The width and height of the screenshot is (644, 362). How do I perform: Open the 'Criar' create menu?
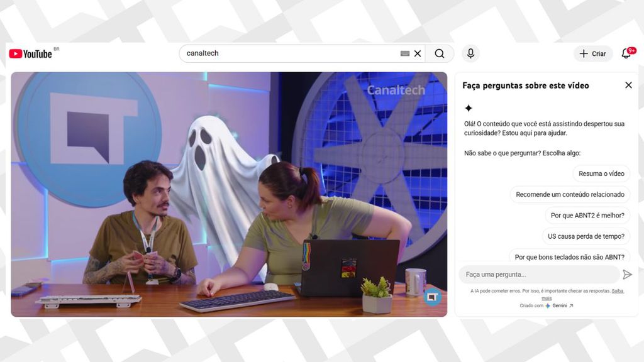(x=592, y=54)
